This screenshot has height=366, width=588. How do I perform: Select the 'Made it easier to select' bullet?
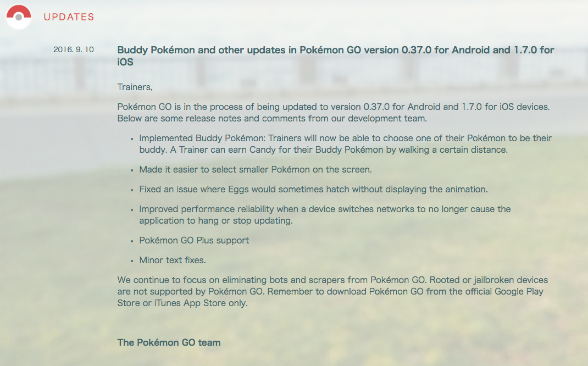coord(256,169)
